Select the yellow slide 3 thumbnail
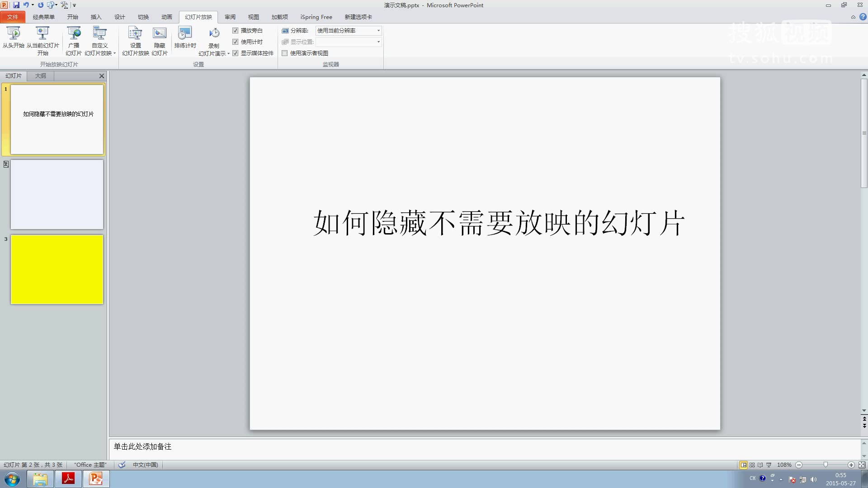 (57, 269)
